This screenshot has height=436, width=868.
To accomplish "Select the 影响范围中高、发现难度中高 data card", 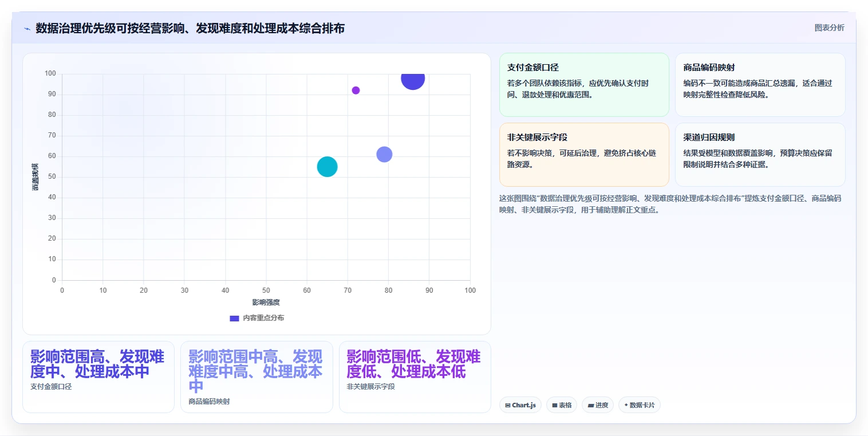I will [257, 377].
